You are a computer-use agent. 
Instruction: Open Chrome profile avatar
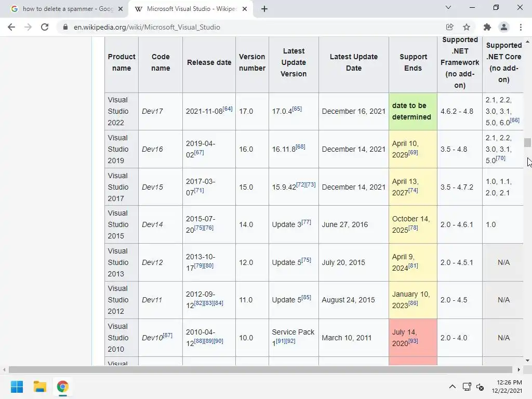(504, 27)
